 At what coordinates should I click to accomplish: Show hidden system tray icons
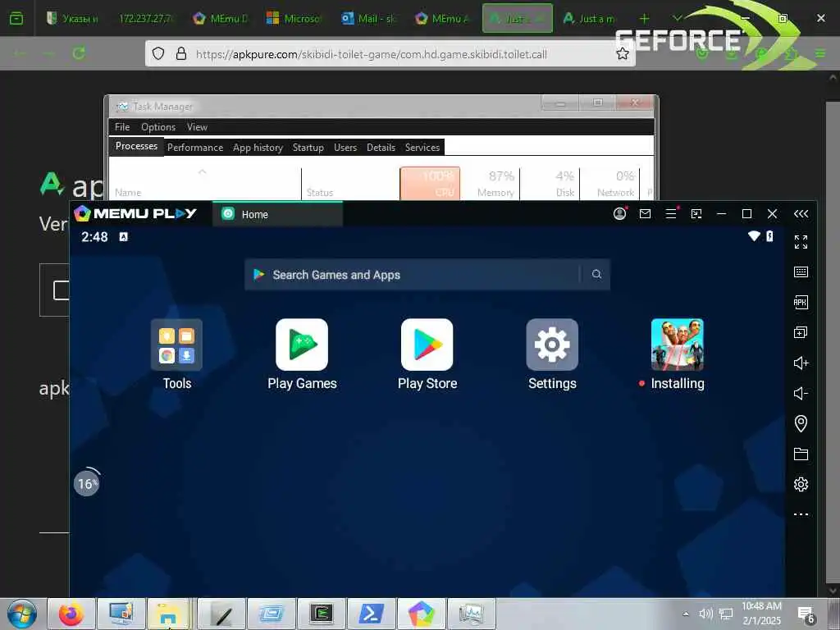[685, 614]
